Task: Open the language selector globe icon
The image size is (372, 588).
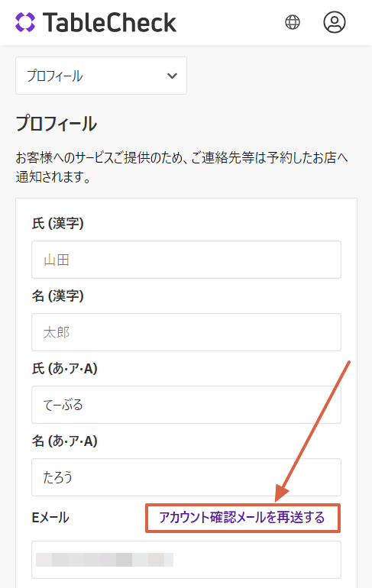Action: [293, 22]
